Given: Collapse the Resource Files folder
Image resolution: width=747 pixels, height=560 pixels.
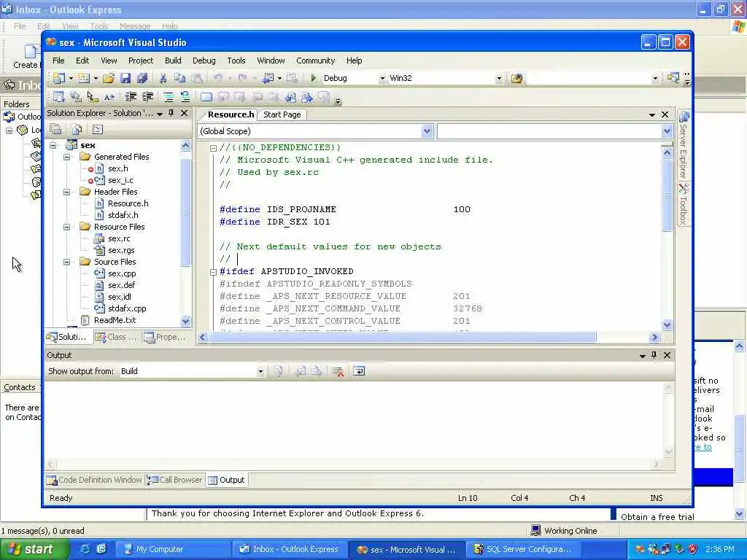Looking at the screenshot, I should (x=67, y=227).
